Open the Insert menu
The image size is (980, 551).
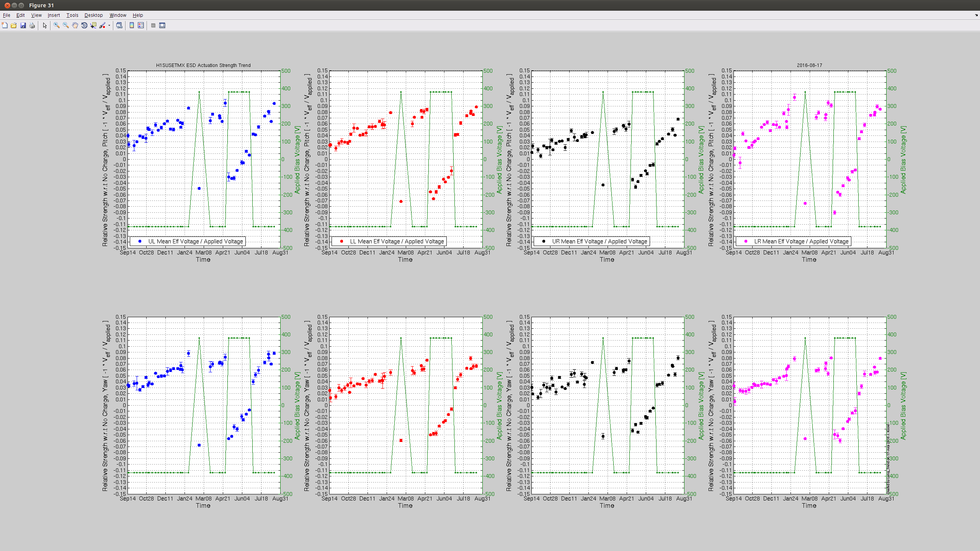click(x=54, y=15)
